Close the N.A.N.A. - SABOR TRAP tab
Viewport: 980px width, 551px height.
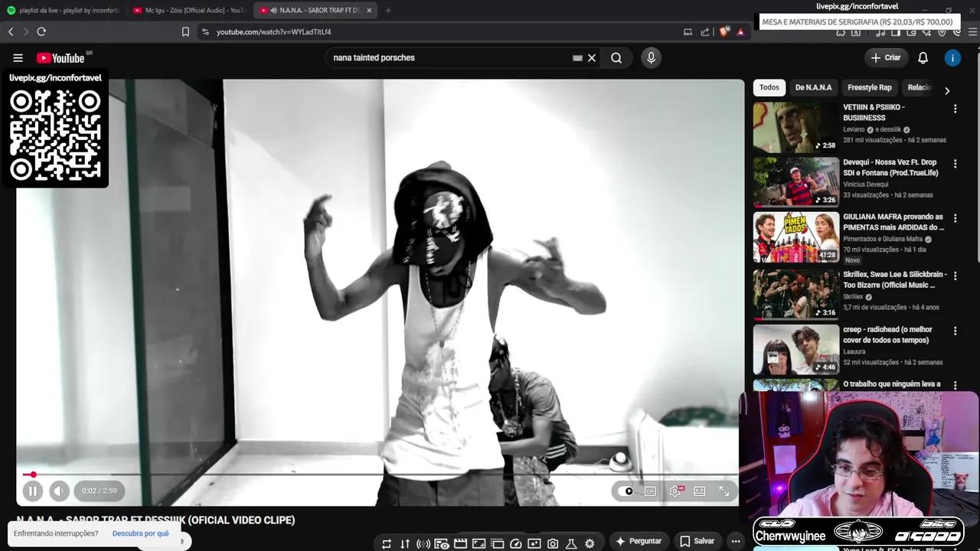(369, 10)
